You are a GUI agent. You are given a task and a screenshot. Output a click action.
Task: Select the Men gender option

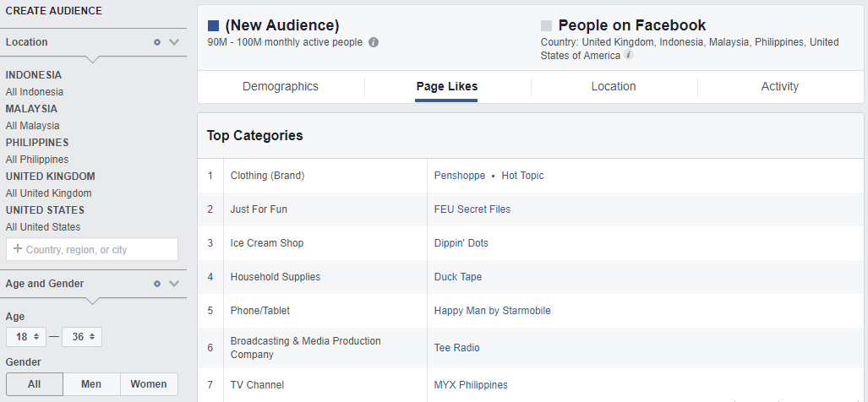(91, 384)
